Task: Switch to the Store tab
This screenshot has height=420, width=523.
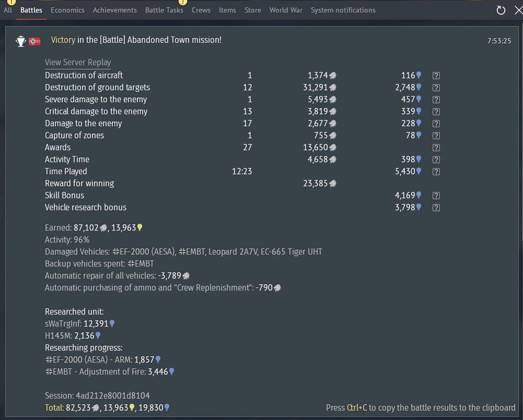Action: (x=253, y=10)
